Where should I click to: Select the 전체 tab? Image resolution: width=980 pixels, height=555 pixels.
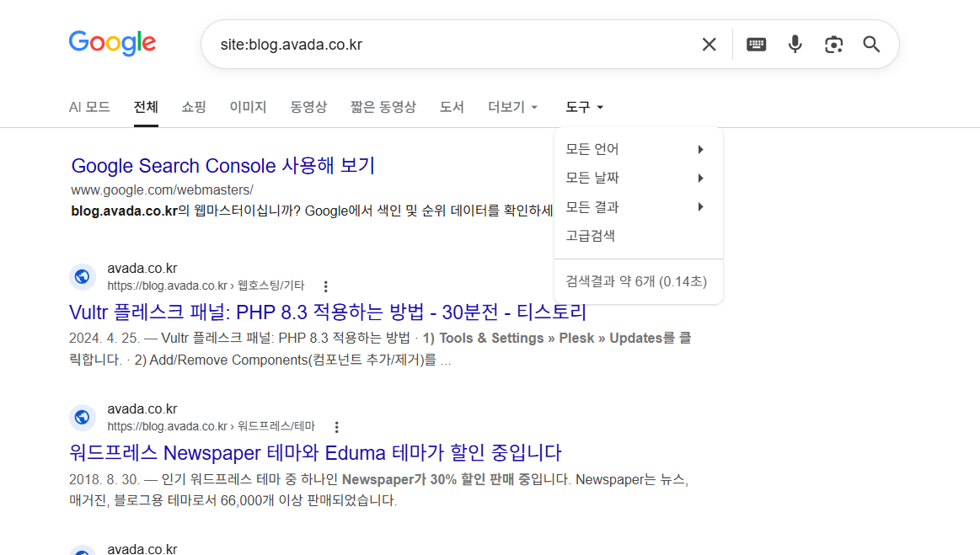[146, 107]
